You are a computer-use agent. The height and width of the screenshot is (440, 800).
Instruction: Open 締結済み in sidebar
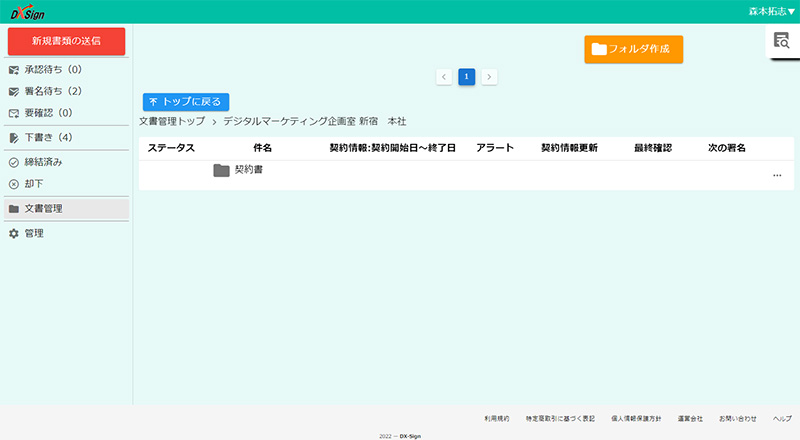click(x=66, y=162)
